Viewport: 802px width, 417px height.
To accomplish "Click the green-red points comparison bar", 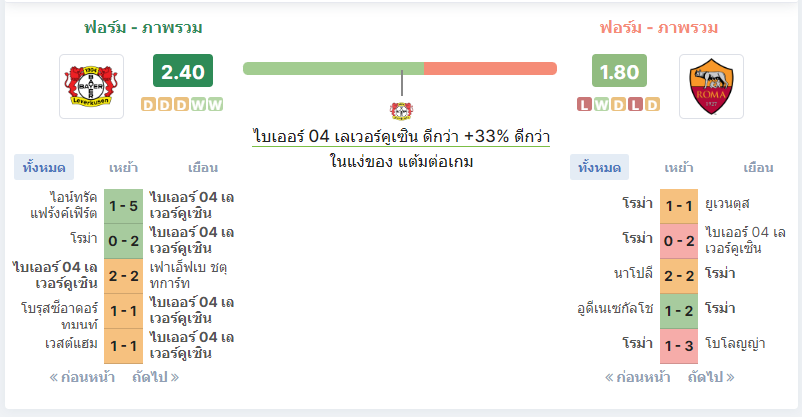I will [400, 69].
